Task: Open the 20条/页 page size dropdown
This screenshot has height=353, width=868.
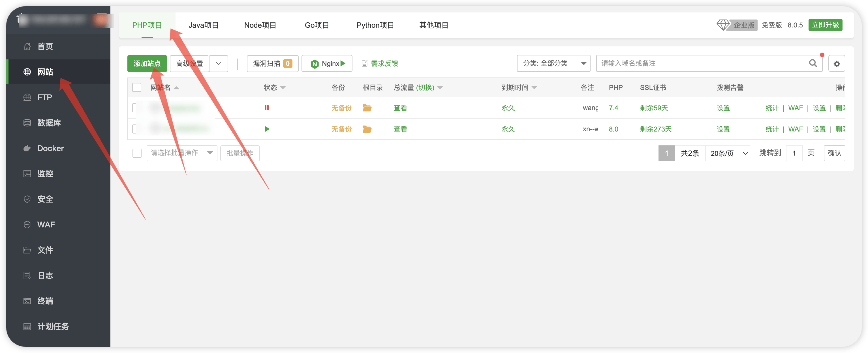Action: (728, 154)
